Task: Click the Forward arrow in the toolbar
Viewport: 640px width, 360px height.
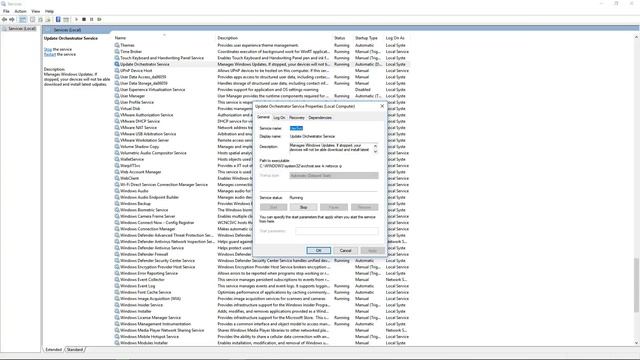Action: [12, 19]
